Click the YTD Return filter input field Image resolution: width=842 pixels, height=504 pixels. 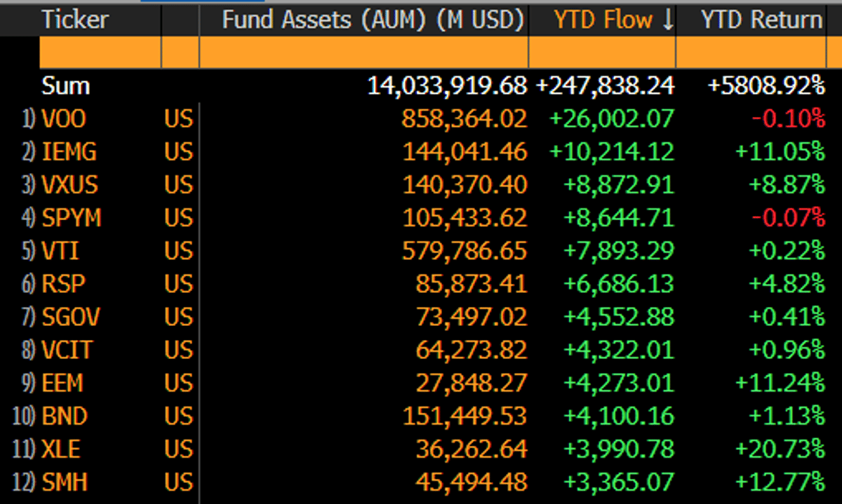coord(751,53)
